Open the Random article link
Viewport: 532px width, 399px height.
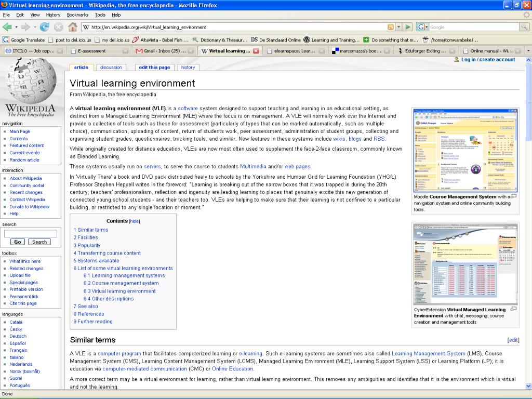coord(24,160)
